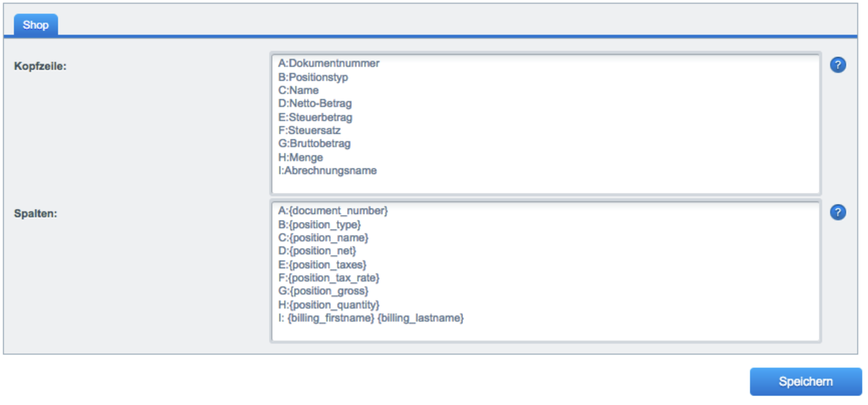Click the A:Dokumentnummer line in Kopfzeile
This screenshot has height=405, width=868.
[x=328, y=63]
